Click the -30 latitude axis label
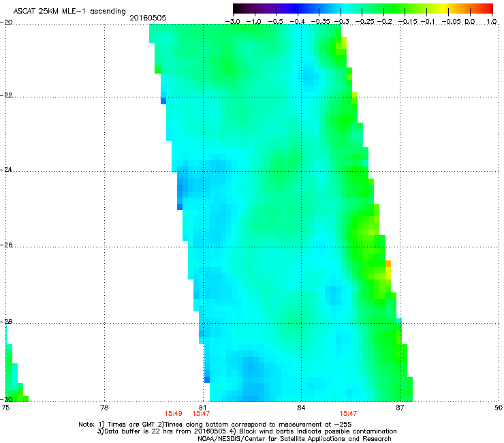Image resolution: width=504 pixels, height=443 pixels. pyautogui.click(x=6, y=399)
